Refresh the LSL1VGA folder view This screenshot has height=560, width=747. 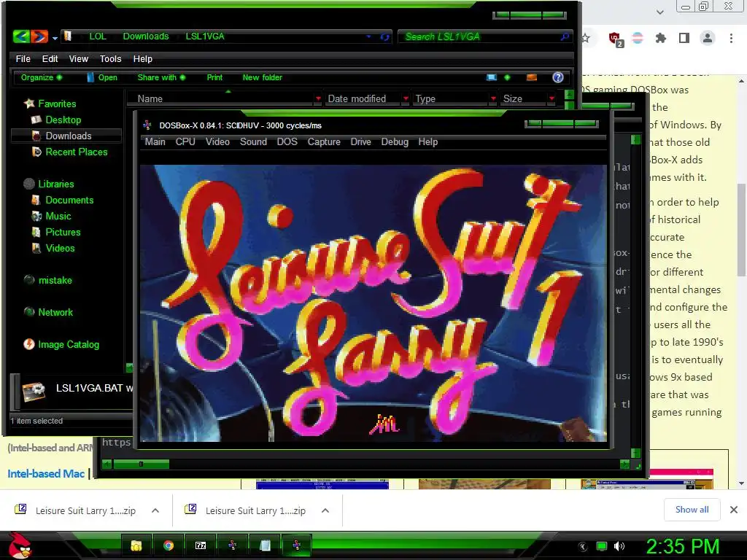pos(384,36)
